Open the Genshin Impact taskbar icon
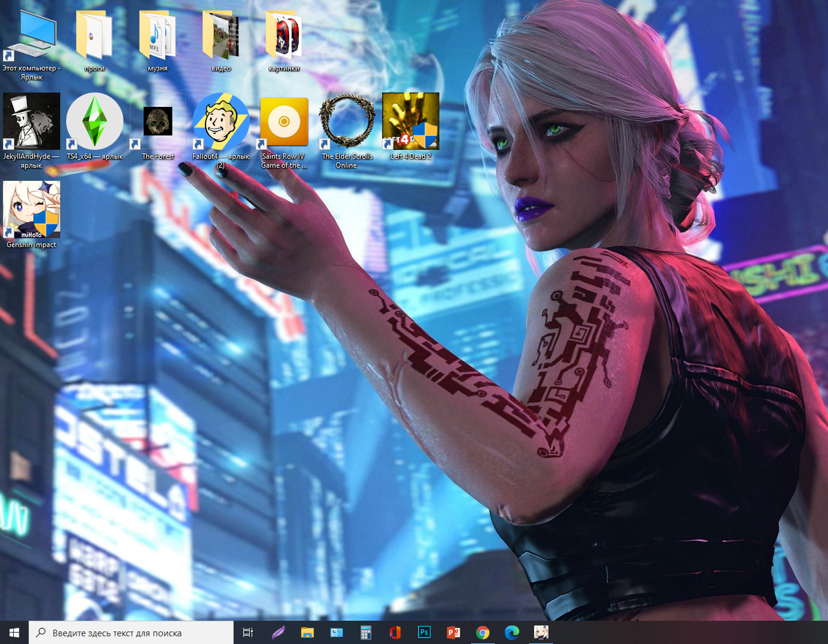The width and height of the screenshot is (828, 644). (541, 632)
